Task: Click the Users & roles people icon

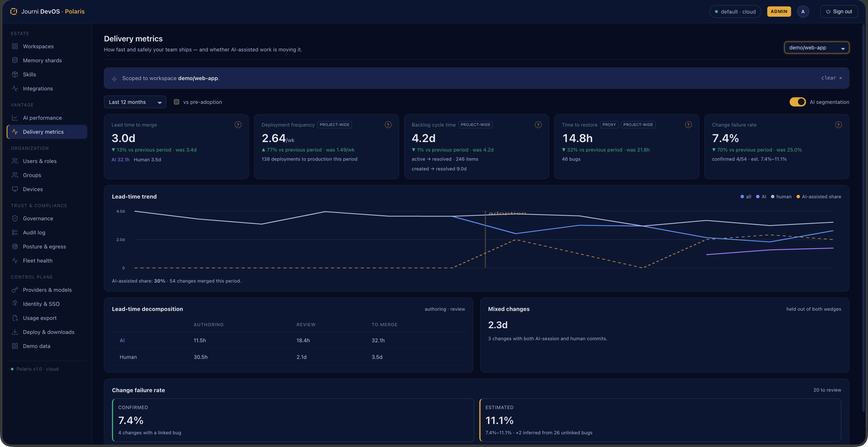Action: coord(15,161)
